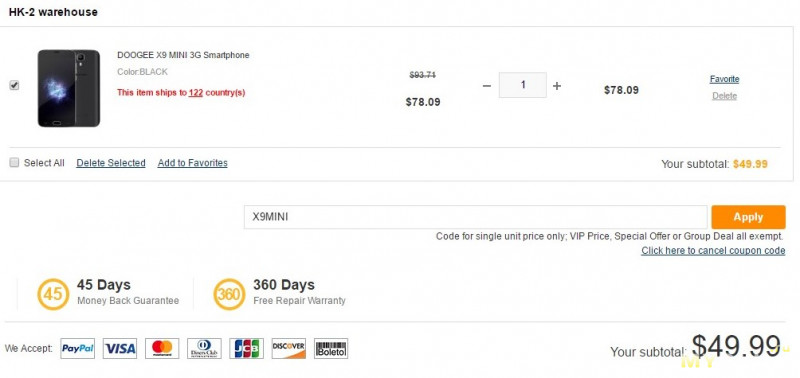
Task: Click the coupon code field containing X9MINI
Action: coord(476,217)
